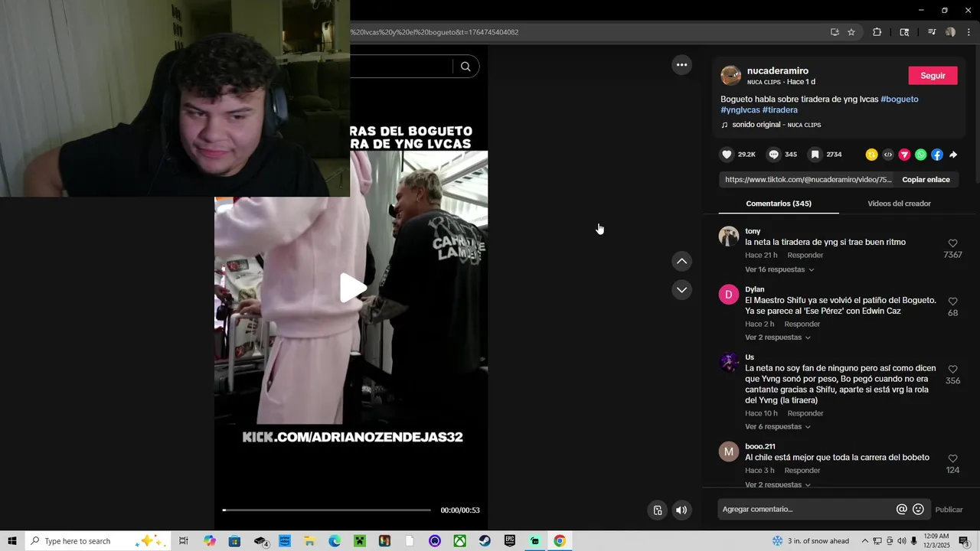980x551 pixels.
Task: Get embed code icon
Action: pyautogui.click(x=888, y=155)
